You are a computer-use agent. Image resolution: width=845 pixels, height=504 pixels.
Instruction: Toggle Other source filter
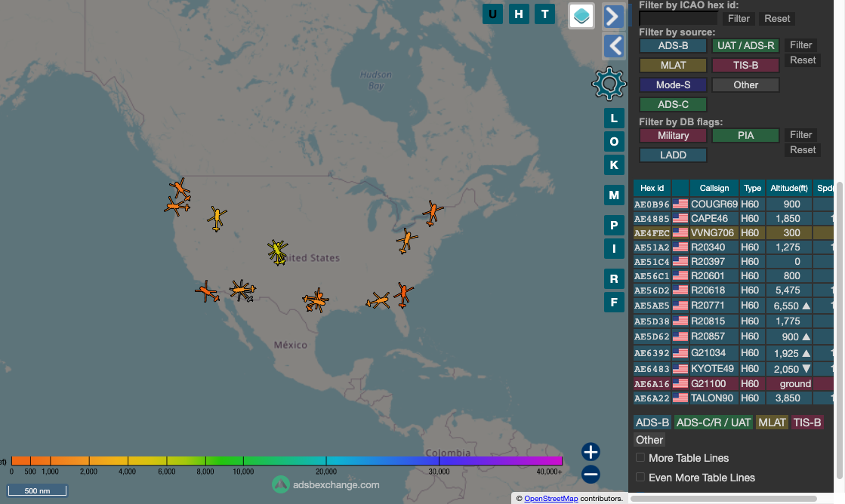(x=745, y=85)
